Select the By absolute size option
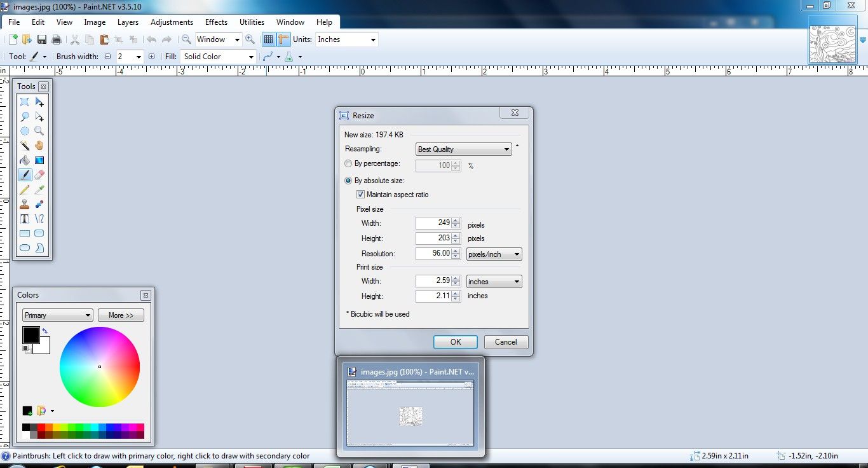The image size is (868, 468). point(348,181)
